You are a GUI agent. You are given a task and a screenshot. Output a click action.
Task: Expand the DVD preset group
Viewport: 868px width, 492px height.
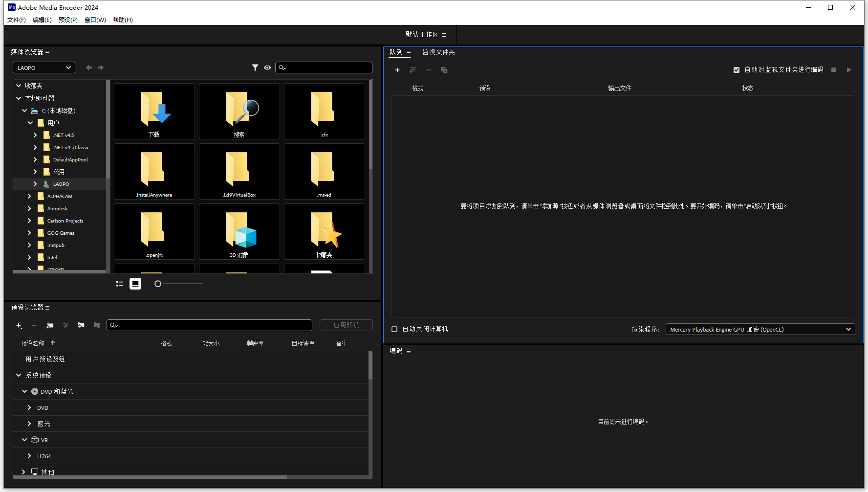tap(29, 407)
